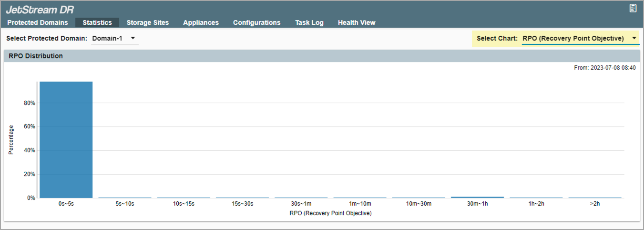Click the clipboard icon in the header
The height and width of the screenshot is (230, 644).
click(x=633, y=8)
